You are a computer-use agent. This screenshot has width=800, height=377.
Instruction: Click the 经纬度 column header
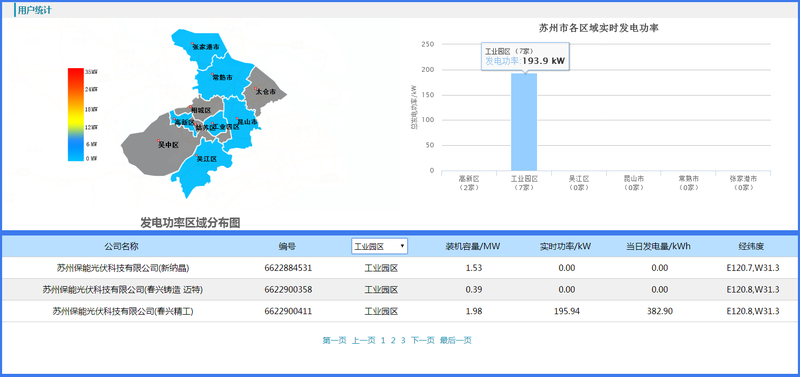click(752, 246)
